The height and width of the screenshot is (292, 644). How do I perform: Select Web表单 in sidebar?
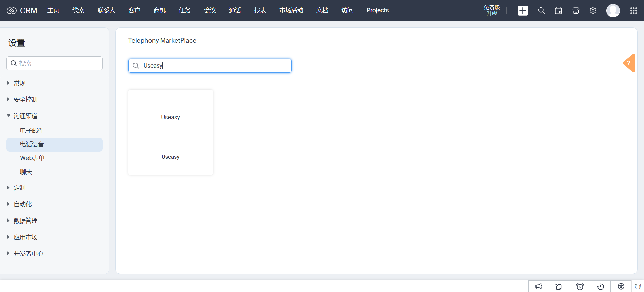pyautogui.click(x=32, y=158)
